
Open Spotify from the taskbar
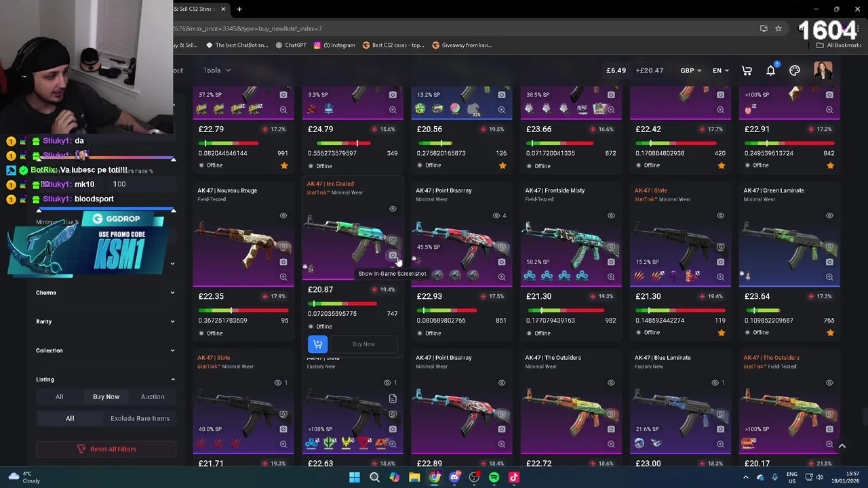click(494, 477)
